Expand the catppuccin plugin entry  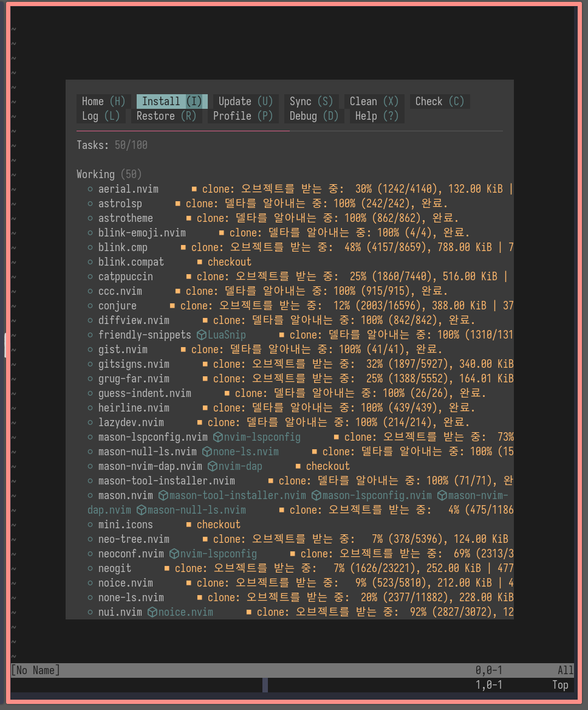125,277
